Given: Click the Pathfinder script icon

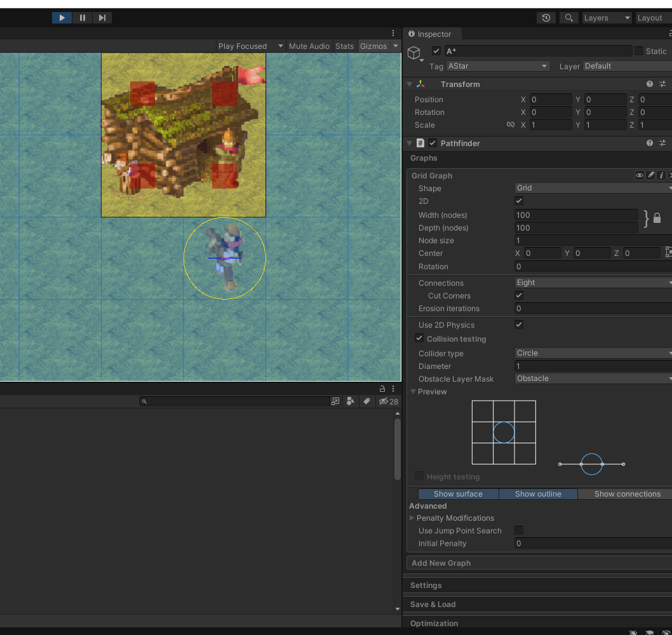Looking at the screenshot, I should click(420, 143).
